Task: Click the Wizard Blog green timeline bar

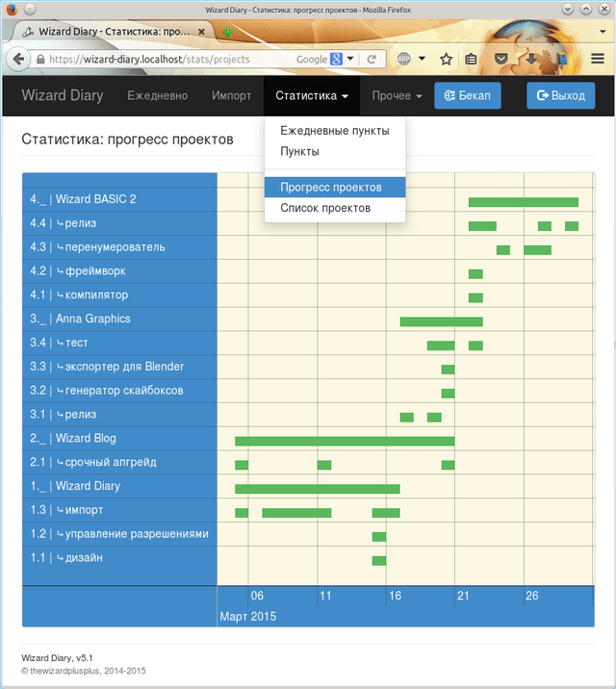Action: (345, 441)
